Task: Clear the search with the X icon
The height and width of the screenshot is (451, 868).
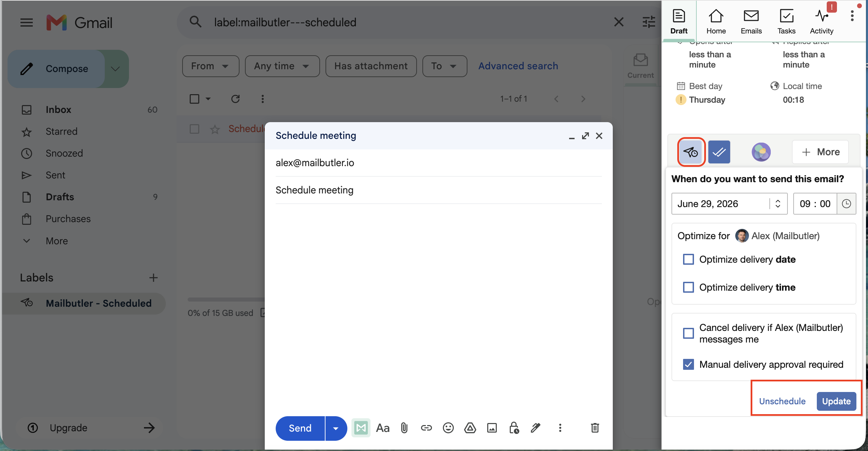Action: [619, 22]
